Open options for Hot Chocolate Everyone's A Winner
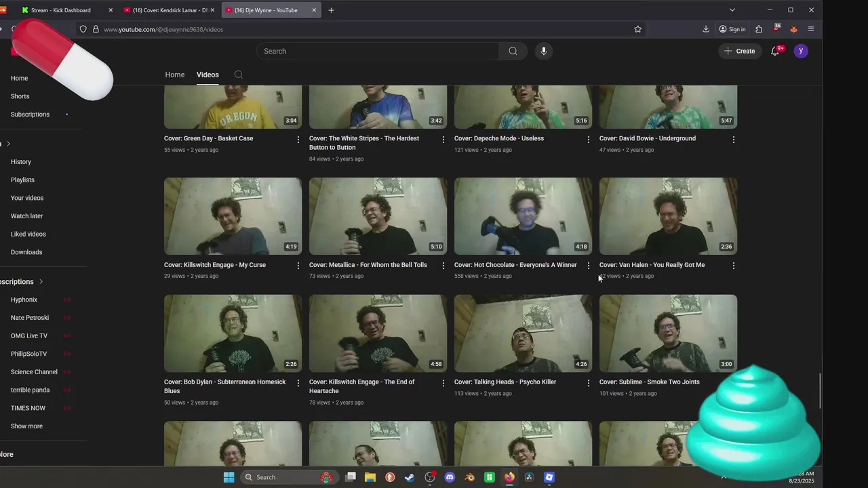This screenshot has width=868, height=488. point(588,266)
